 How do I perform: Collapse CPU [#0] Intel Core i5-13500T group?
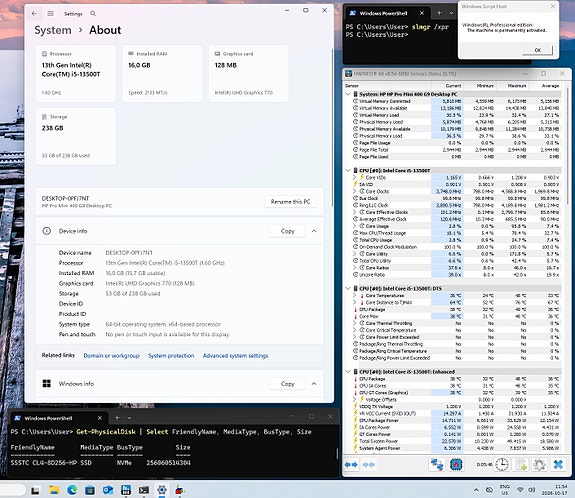coord(348,171)
